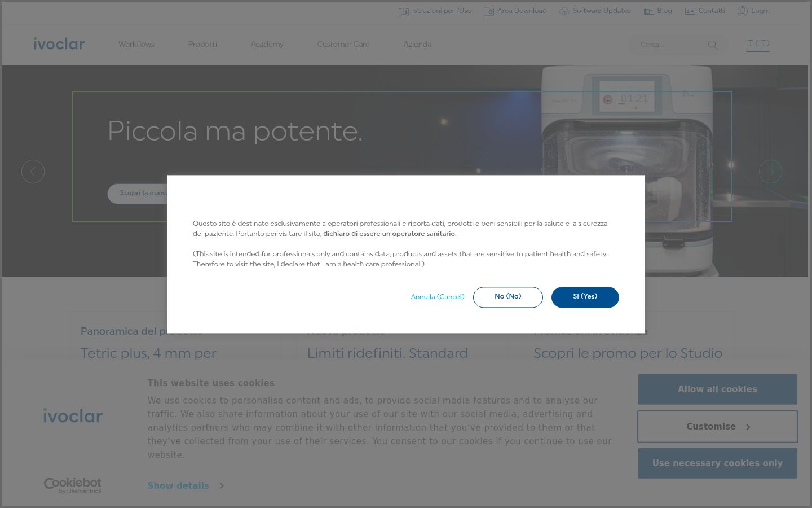The height and width of the screenshot is (508, 812).
Task: Click the Cookiebot by Usercentrics logo
Action: [73, 485]
